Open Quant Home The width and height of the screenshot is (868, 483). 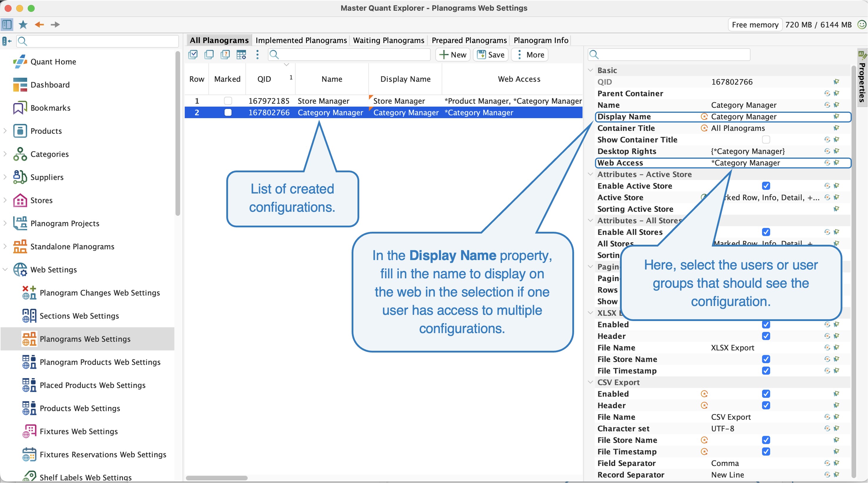tap(53, 62)
